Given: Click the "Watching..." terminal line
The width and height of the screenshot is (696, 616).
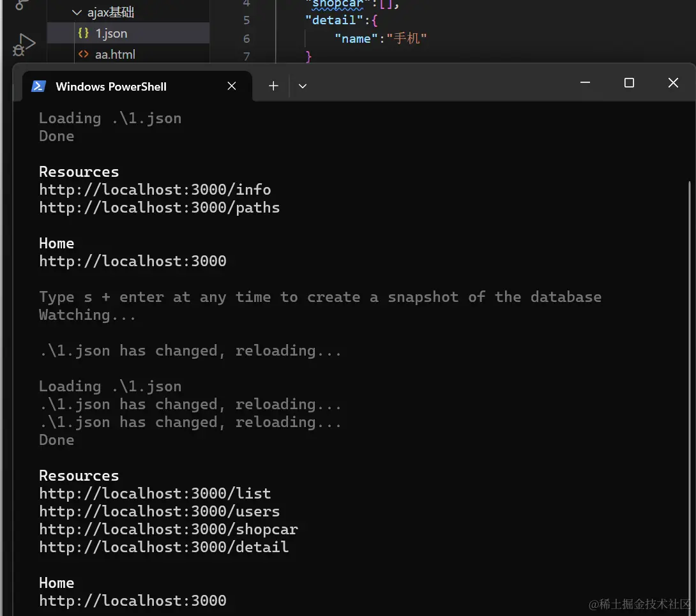Looking at the screenshot, I should coord(87,315).
